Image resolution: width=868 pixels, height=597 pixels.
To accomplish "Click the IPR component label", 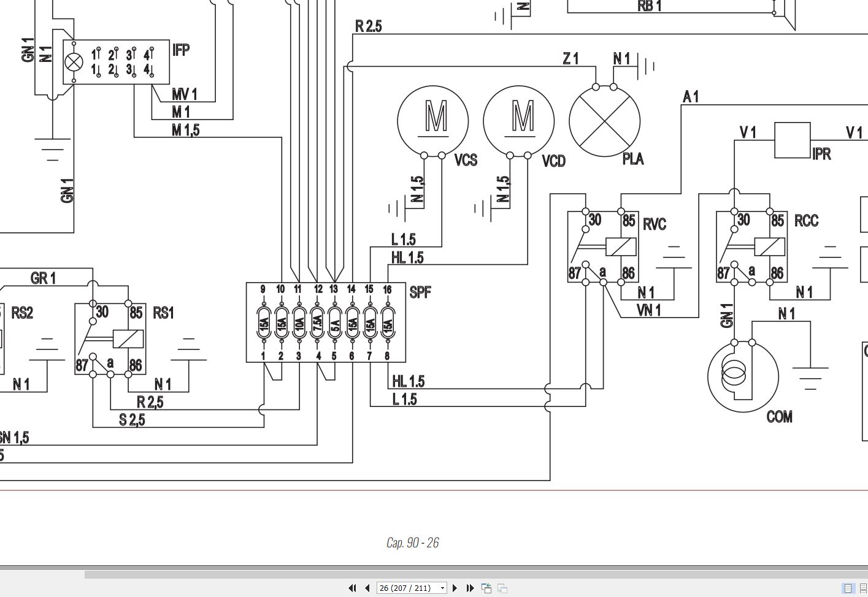I will coord(821,154).
